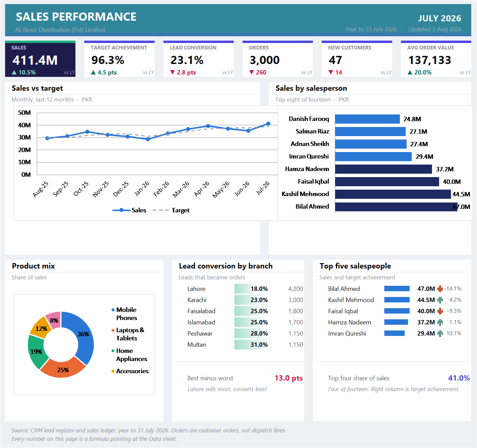The height and width of the screenshot is (448, 477).
Task: Select the 19% donut segment
Action: click(36, 352)
